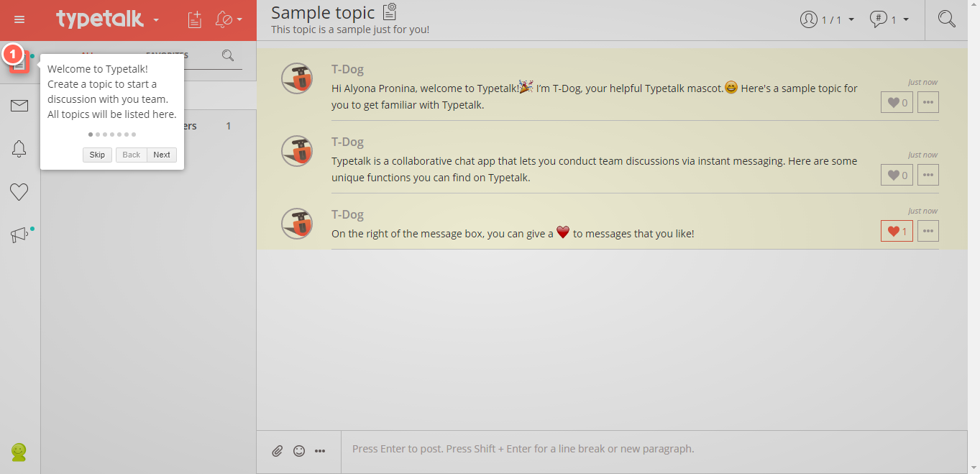Click Back in the welcome tutorial popup

coord(132,155)
